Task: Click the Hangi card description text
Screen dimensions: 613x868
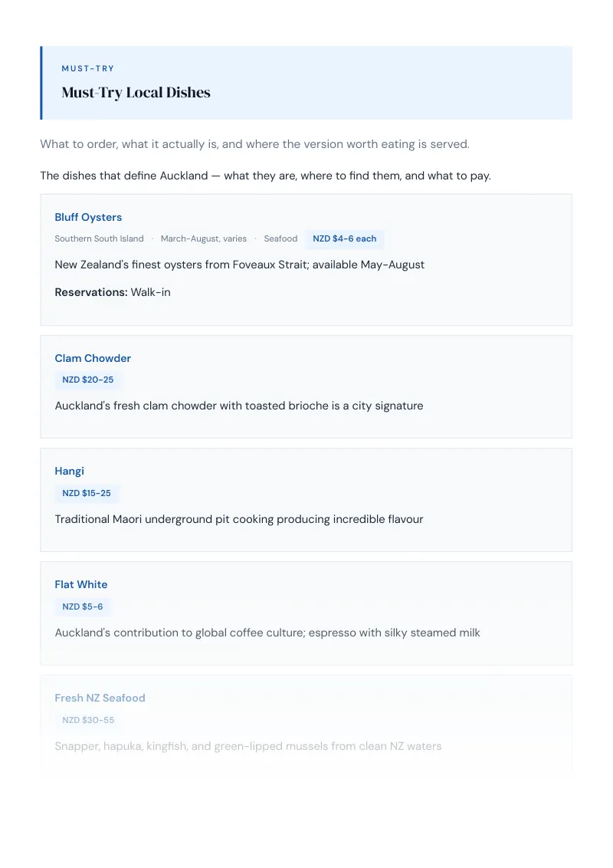Action: click(x=239, y=519)
